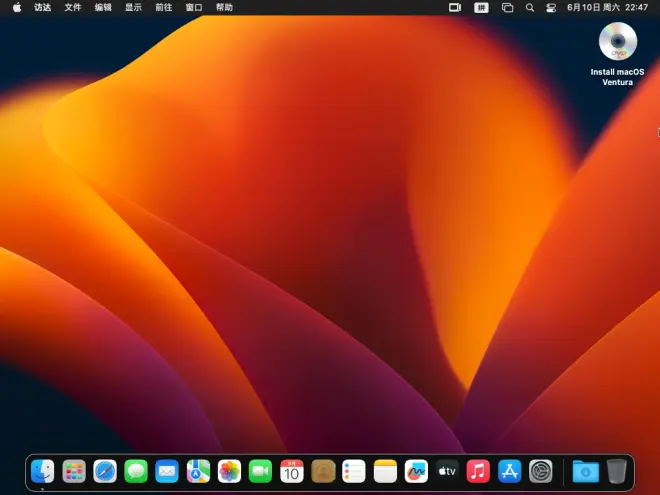Launch Reminders from the Dock
The image size is (660, 495).
354,471
